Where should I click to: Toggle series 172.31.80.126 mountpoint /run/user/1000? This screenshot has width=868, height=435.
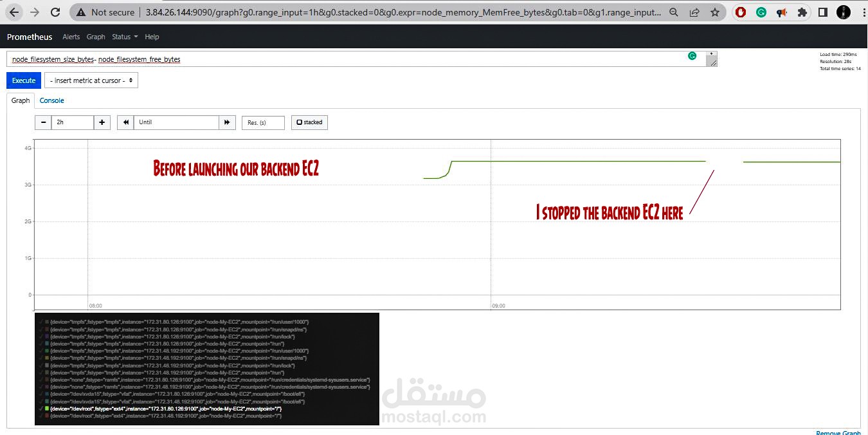[174, 322]
